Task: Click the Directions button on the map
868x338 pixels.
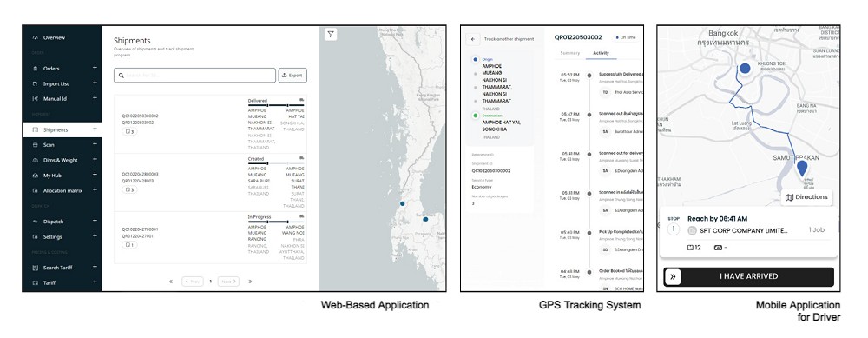Action: [x=806, y=196]
